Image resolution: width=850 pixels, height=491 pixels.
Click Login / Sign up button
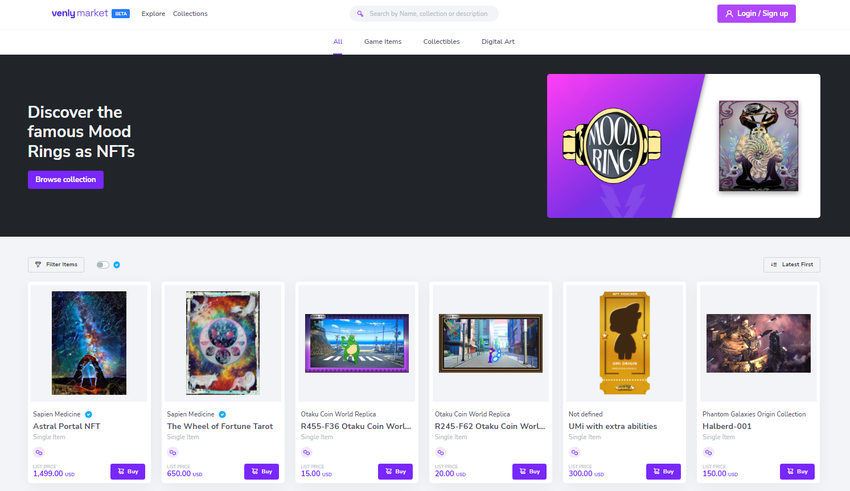click(x=756, y=14)
